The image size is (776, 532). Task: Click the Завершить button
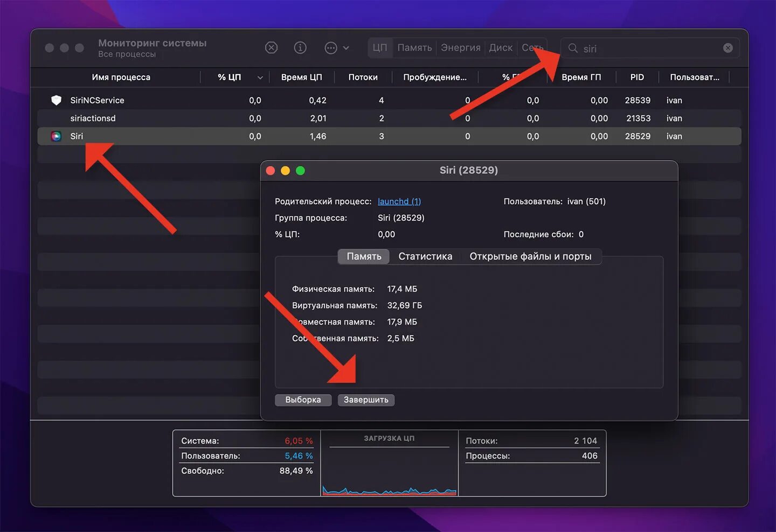[x=366, y=400]
